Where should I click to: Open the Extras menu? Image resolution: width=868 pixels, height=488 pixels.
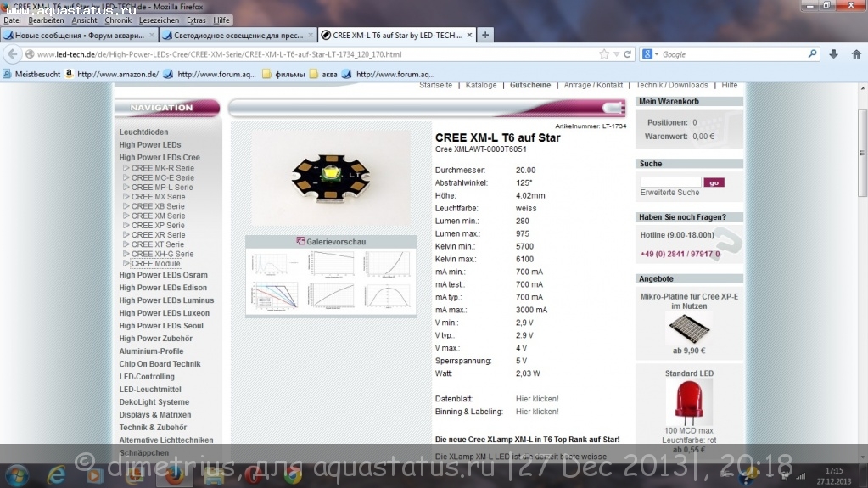pos(196,20)
